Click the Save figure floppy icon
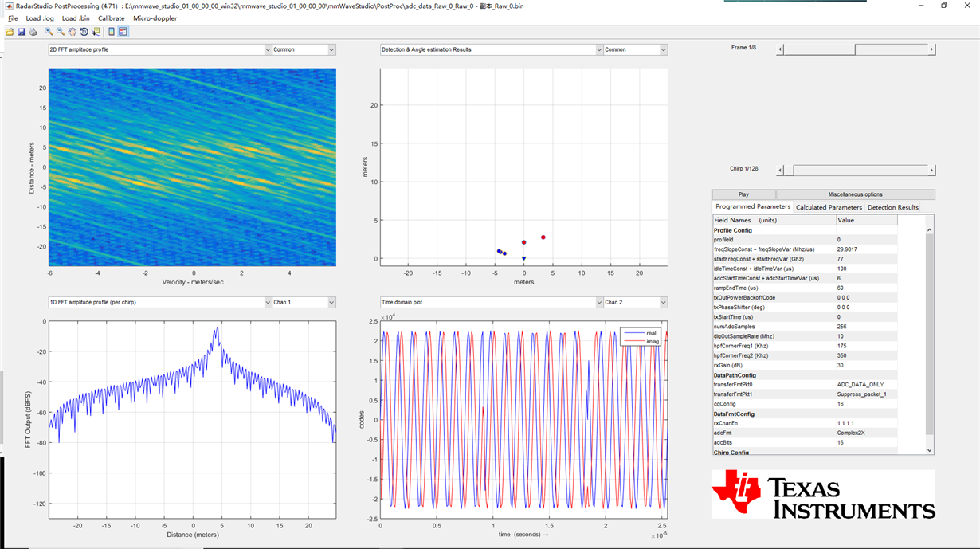This screenshot has height=549, width=980. tap(22, 32)
